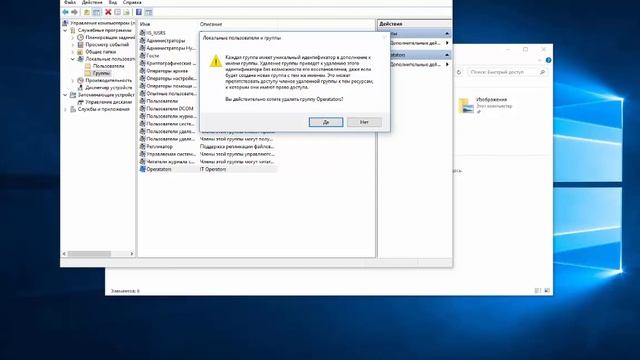Viewport: 640px width, 360px height.
Task: Collapse the Локальные пользователи node
Action: pos(73,59)
